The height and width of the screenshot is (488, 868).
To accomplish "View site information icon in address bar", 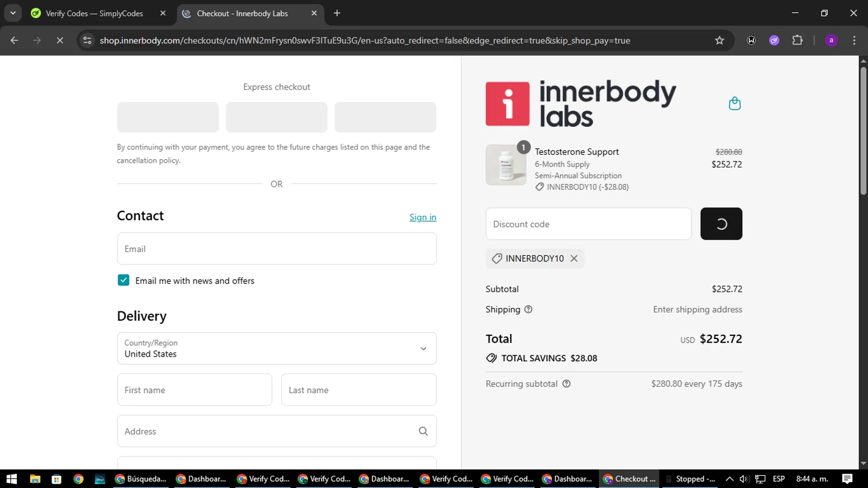I will point(87,41).
